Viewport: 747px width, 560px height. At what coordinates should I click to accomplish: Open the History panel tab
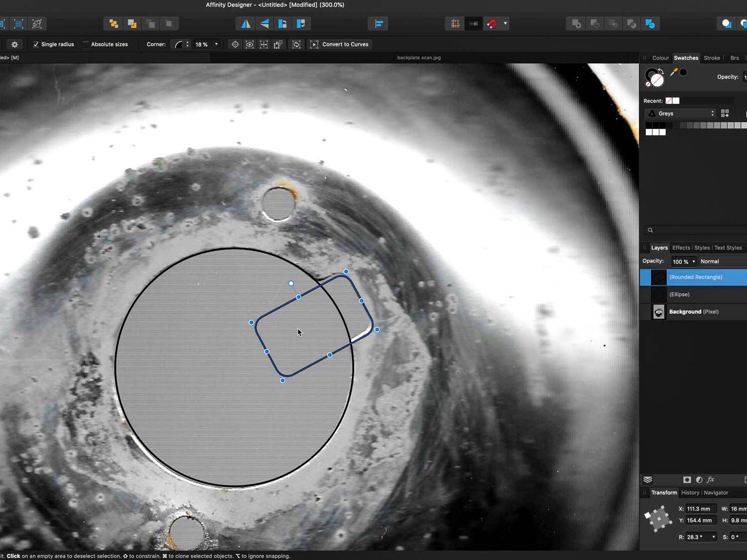pos(690,492)
